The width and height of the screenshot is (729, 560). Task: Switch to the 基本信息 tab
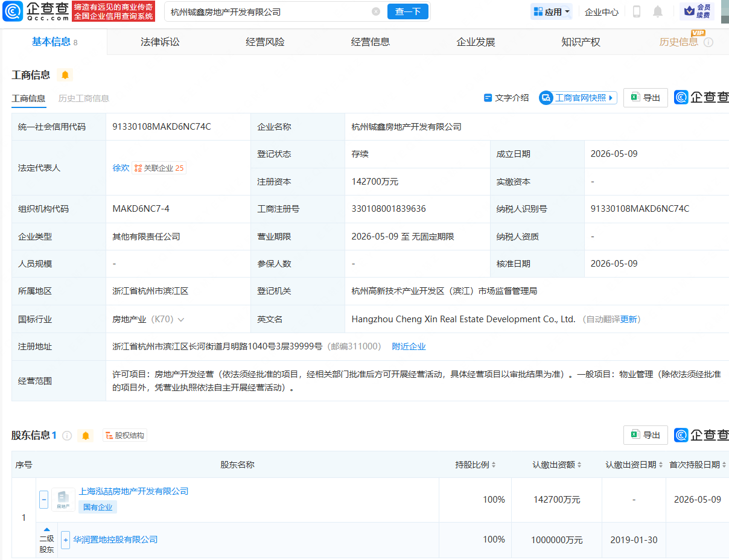tap(54, 42)
